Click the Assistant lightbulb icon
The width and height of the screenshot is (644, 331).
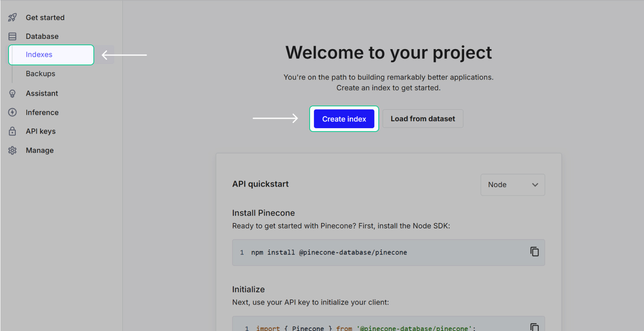[12, 93]
